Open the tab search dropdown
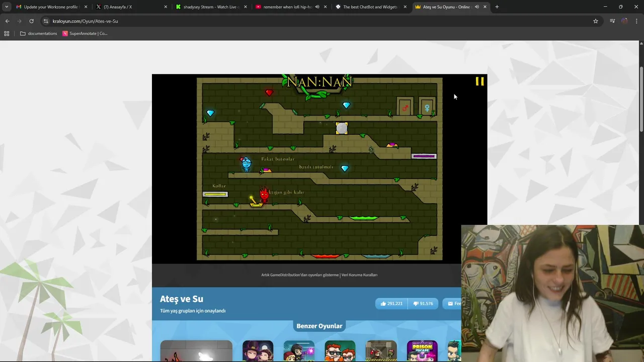The width and height of the screenshot is (644, 362). click(x=7, y=7)
